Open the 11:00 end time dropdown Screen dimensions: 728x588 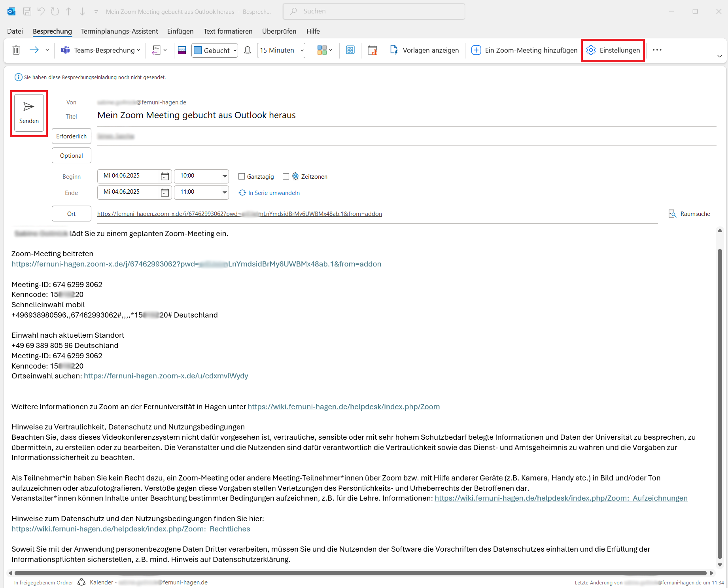(x=224, y=192)
